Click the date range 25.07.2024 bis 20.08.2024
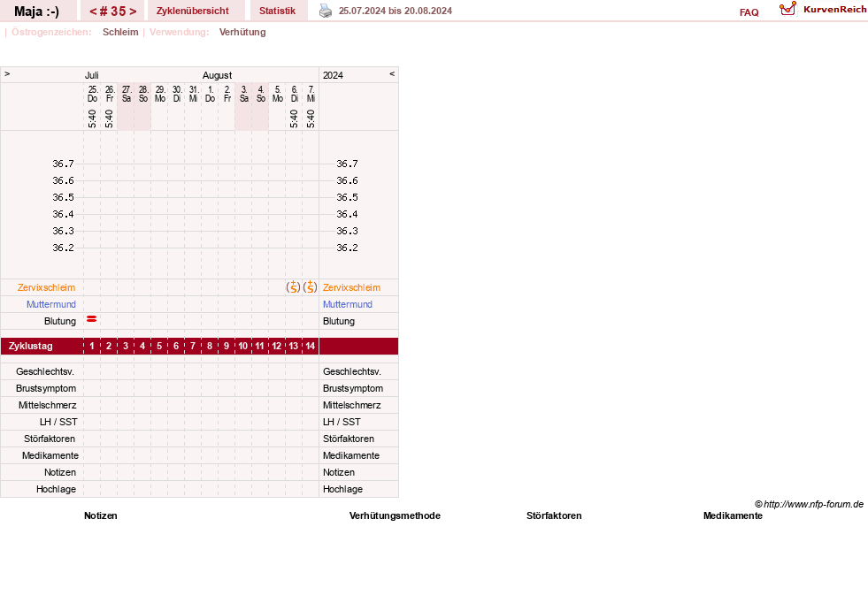Viewport: 868px width, 603px height. [x=396, y=11]
